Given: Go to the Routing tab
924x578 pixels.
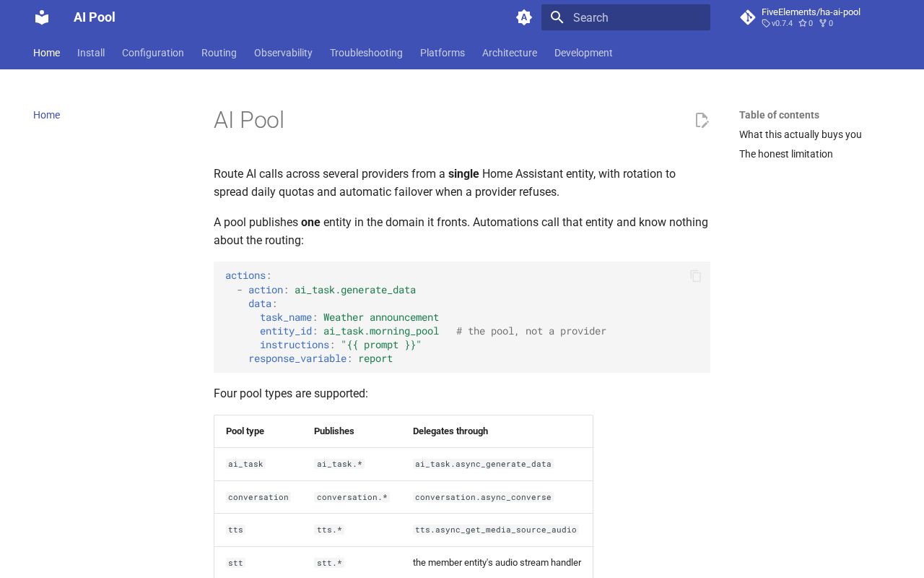Looking at the screenshot, I should (219, 53).
